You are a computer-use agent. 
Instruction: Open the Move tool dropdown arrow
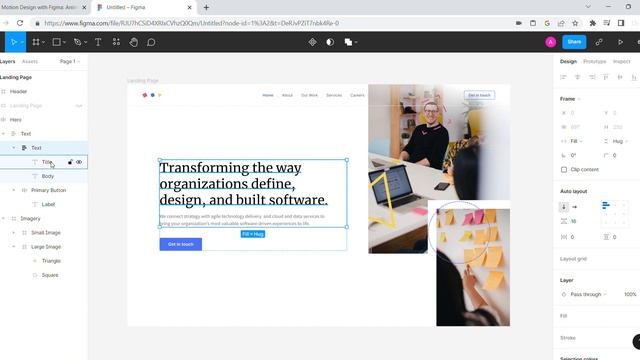22,42
